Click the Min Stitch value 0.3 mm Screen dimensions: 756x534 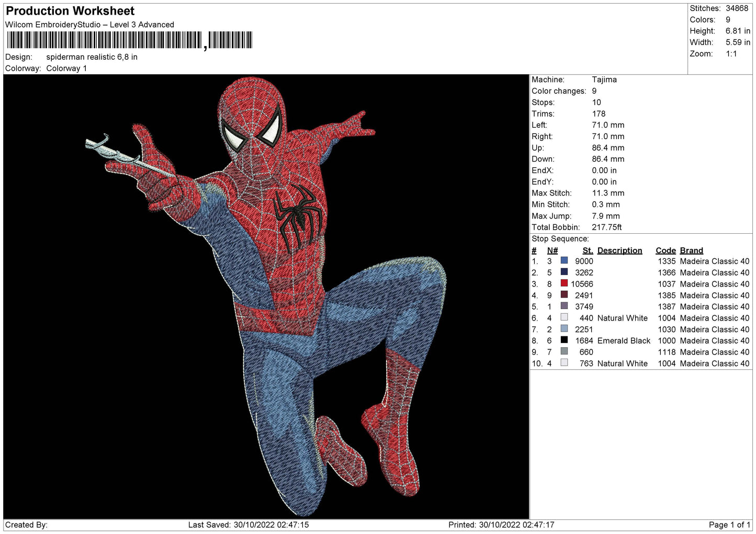pyautogui.click(x=606, y=204)
